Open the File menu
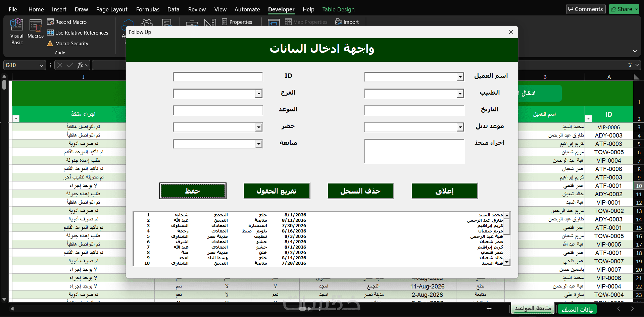The width and height of the screenshot is (644, 317). (x=13, y=9)
